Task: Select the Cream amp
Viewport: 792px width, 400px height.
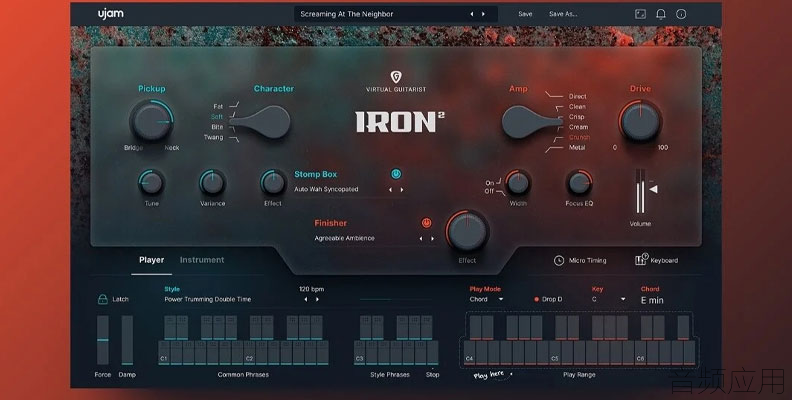Action: click(578, 127)
